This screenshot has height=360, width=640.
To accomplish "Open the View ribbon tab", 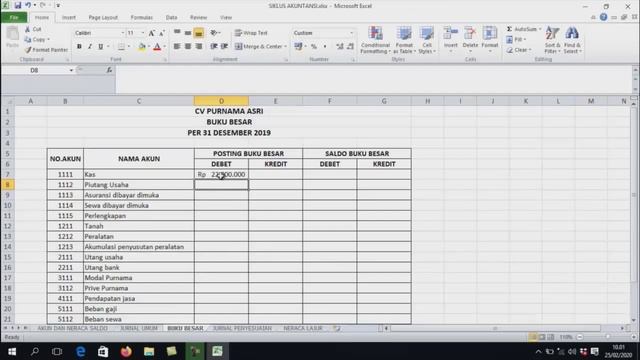I will coord(226,18).
